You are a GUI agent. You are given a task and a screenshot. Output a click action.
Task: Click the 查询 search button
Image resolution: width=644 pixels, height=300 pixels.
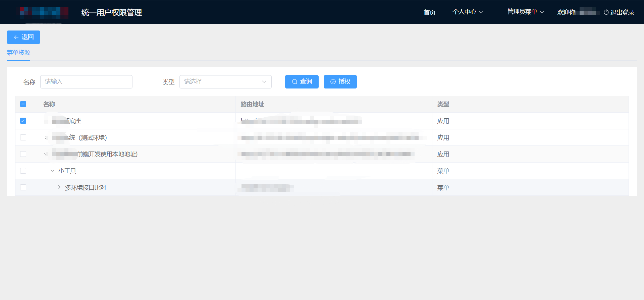click(x=302, y=82)
